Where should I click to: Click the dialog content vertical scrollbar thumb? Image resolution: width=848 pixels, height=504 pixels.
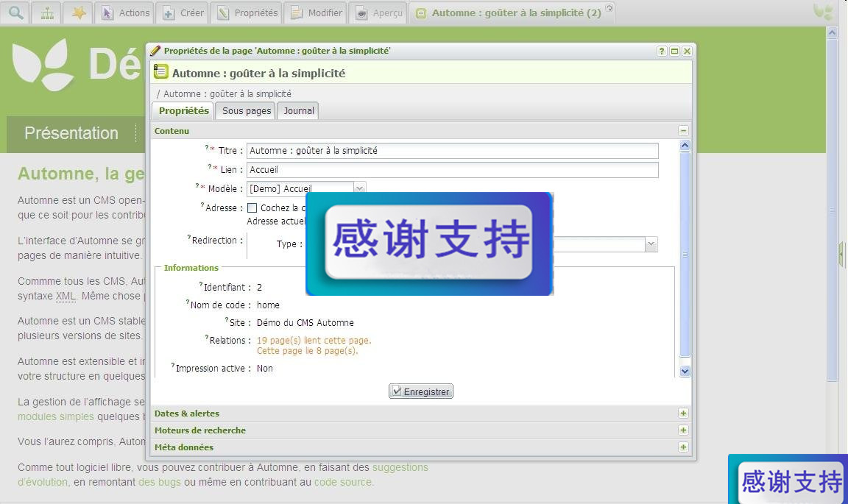685,254
